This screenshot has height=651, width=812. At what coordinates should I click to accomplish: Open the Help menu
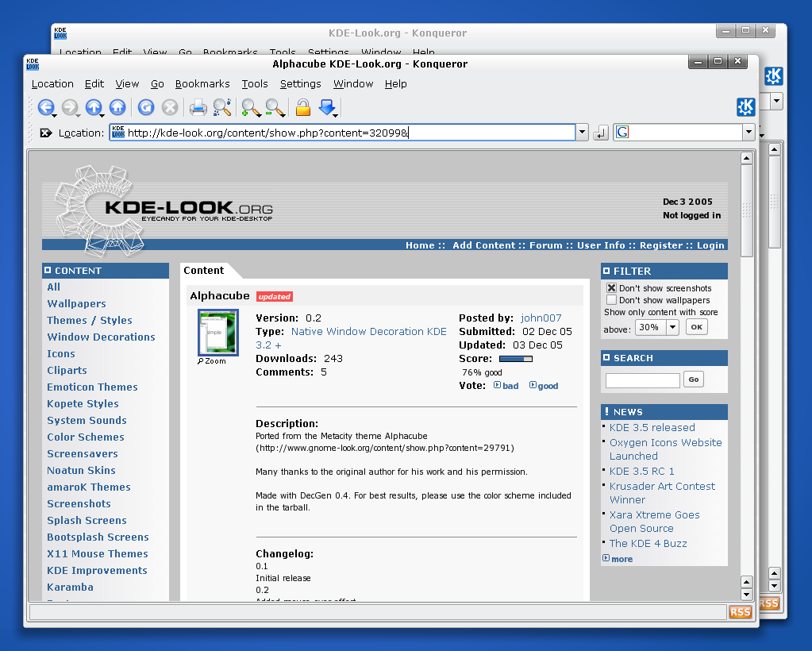(x=395, y=84)
